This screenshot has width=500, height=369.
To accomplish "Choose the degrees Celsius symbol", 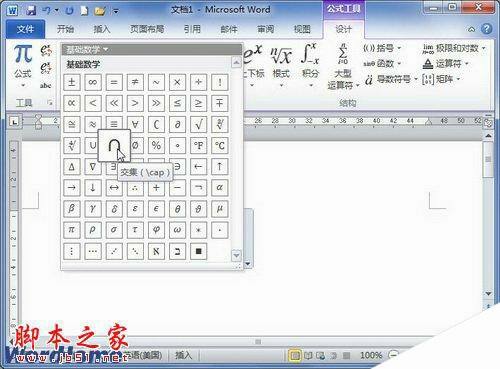I will 219,145.
